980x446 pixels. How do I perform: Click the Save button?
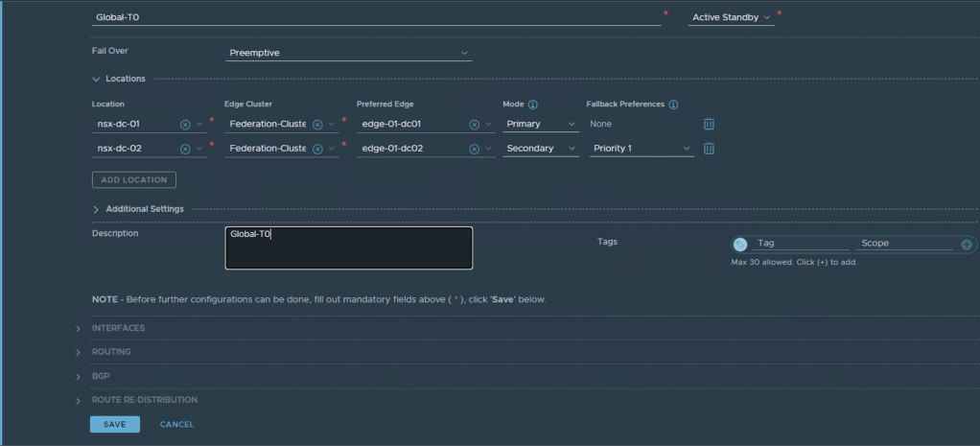(x=114, y=424)
